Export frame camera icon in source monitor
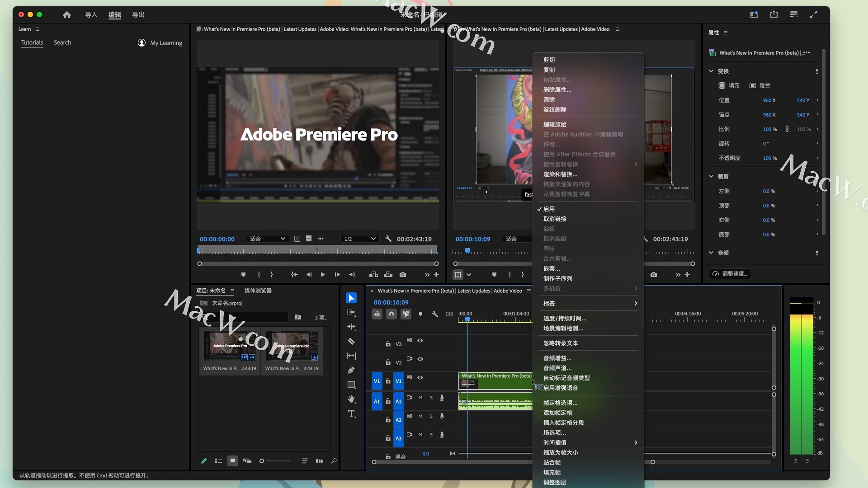Image resolution: width=868 pixels, height=488 pixels. (403, 275)
